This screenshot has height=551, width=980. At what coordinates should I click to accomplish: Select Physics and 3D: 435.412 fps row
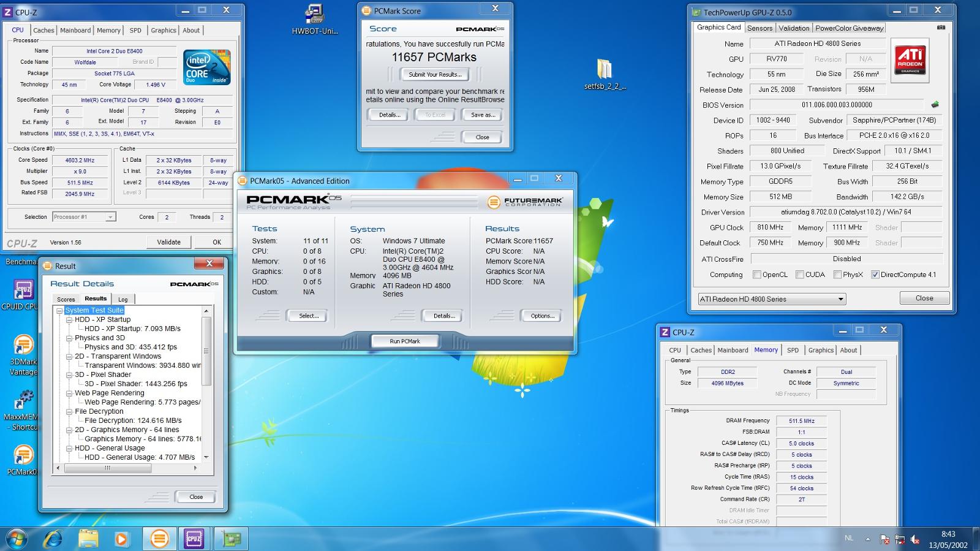pyautogui.click(x=130, y=348)
